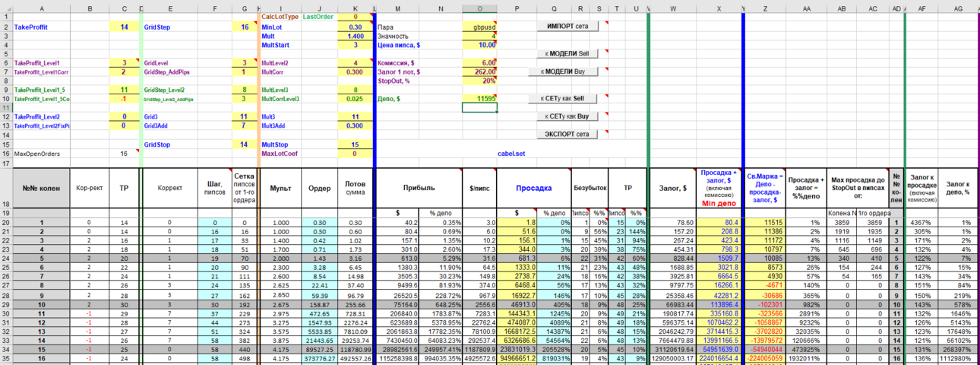This screenshot has height=365, width=980.
Task: Select the TakeProffit_Level2 label cell
Action: click(40, 116)
